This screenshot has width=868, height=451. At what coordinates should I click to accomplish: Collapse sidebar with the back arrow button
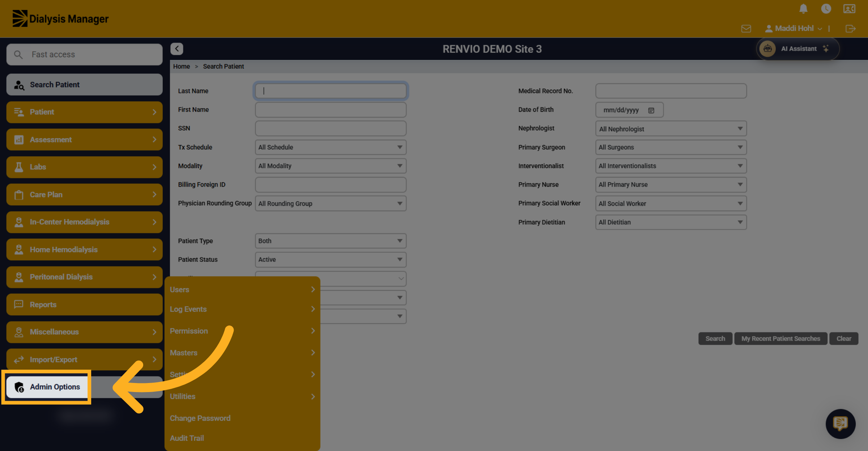(x=177, y=49)
